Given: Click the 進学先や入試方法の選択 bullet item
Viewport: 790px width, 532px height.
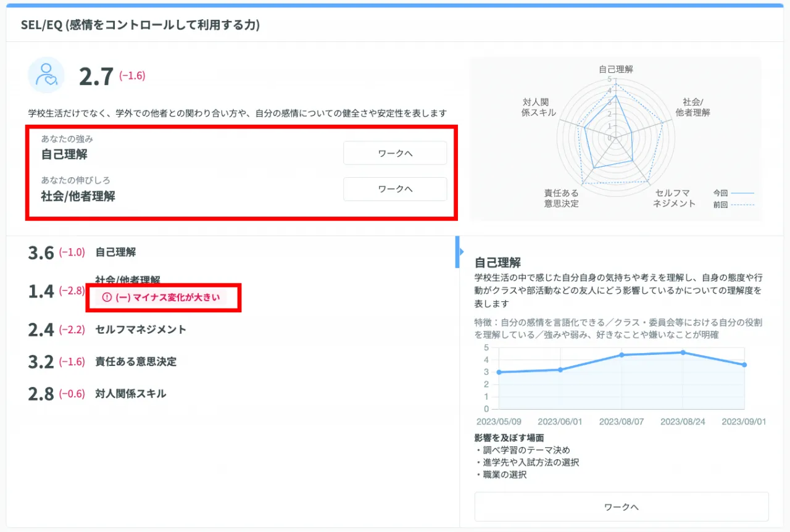Looking at the screenshot, I should [527, 462].
